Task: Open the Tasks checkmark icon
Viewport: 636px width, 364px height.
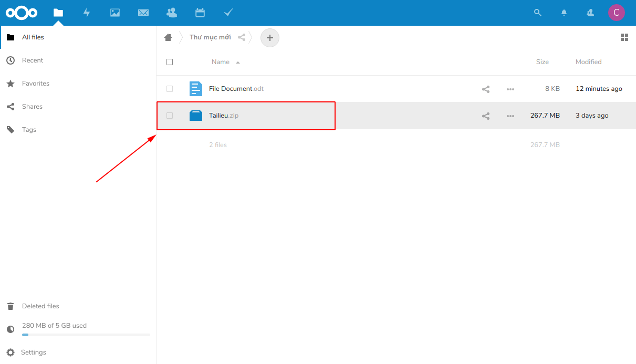Action: coord(228,13)
